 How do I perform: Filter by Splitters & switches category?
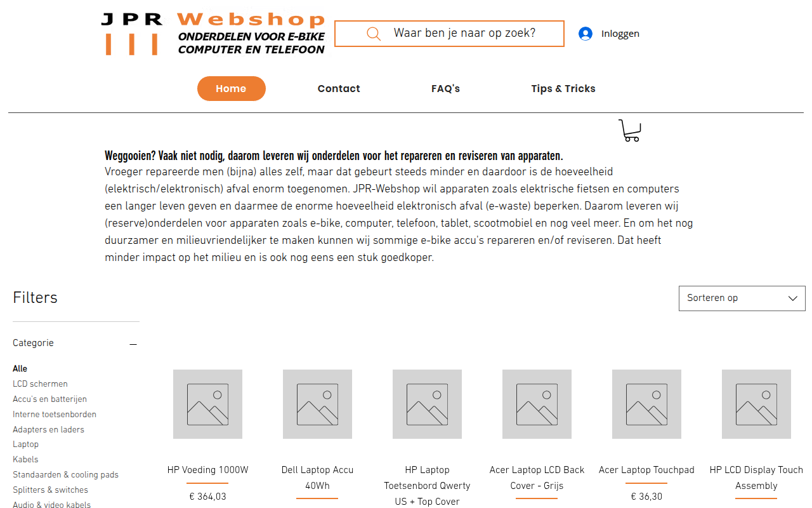click(x=50, y=490)
